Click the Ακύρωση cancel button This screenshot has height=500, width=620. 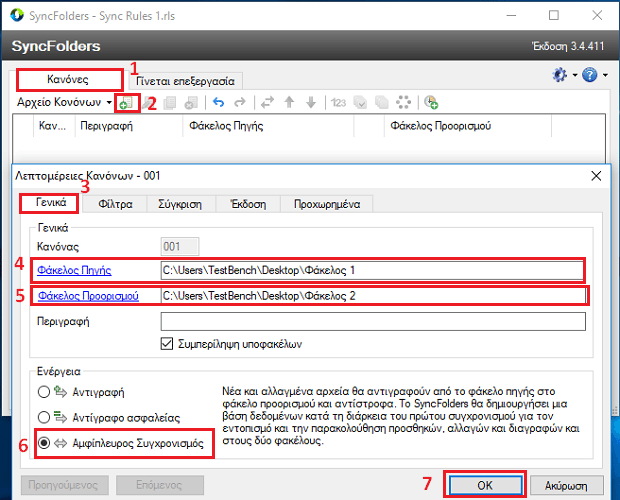click(x=566, y=485)
